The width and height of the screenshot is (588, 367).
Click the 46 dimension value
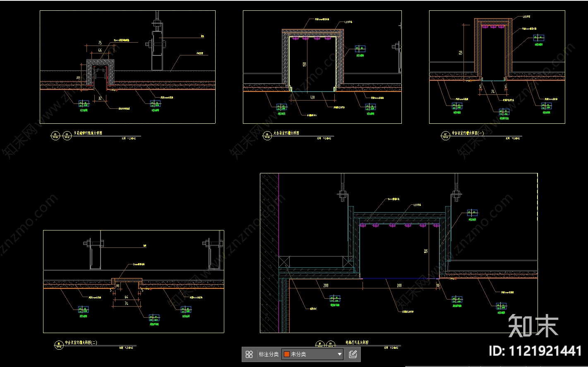tap(100, 50)
